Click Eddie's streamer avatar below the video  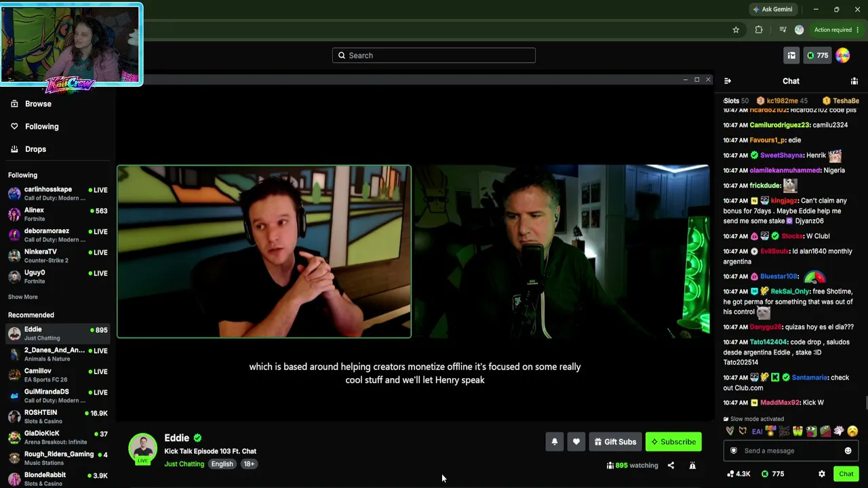tap(142, 448)
